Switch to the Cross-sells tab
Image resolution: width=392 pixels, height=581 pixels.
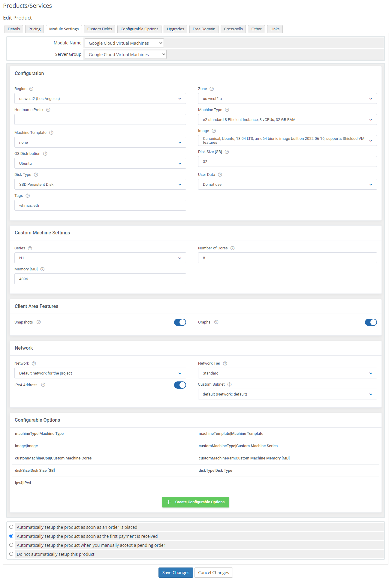point(233,29)
